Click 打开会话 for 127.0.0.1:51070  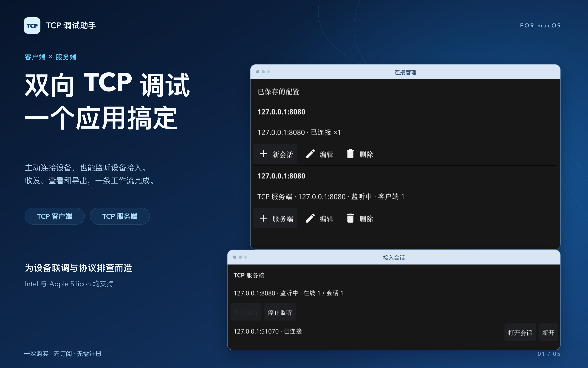(x=520, y=332)
